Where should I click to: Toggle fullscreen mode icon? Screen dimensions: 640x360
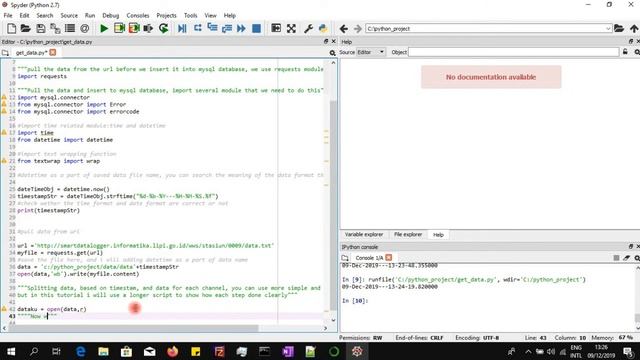tap(291, 28)
